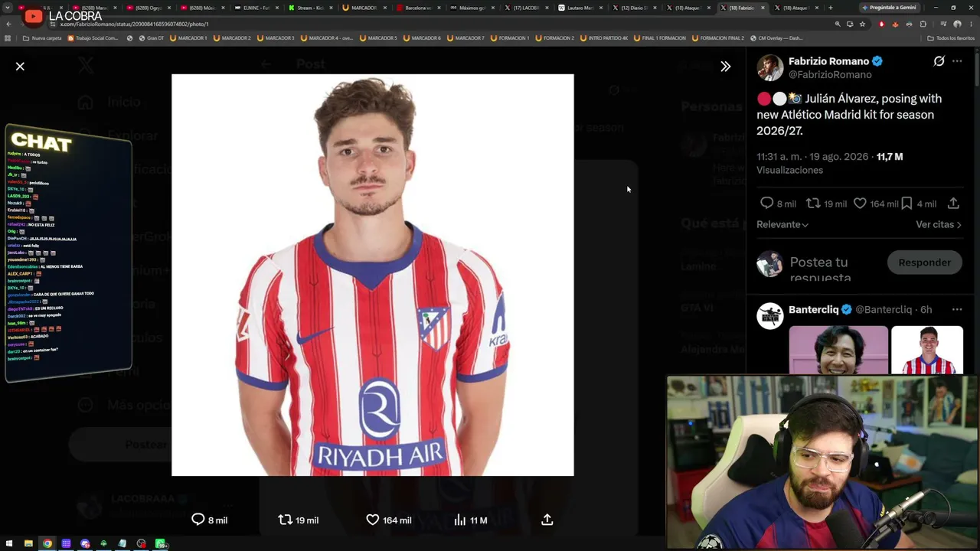980x551 pixels.
Task: Open Grok icon in Fabrizio Romano's post header
Action: (x=939, y=61)
